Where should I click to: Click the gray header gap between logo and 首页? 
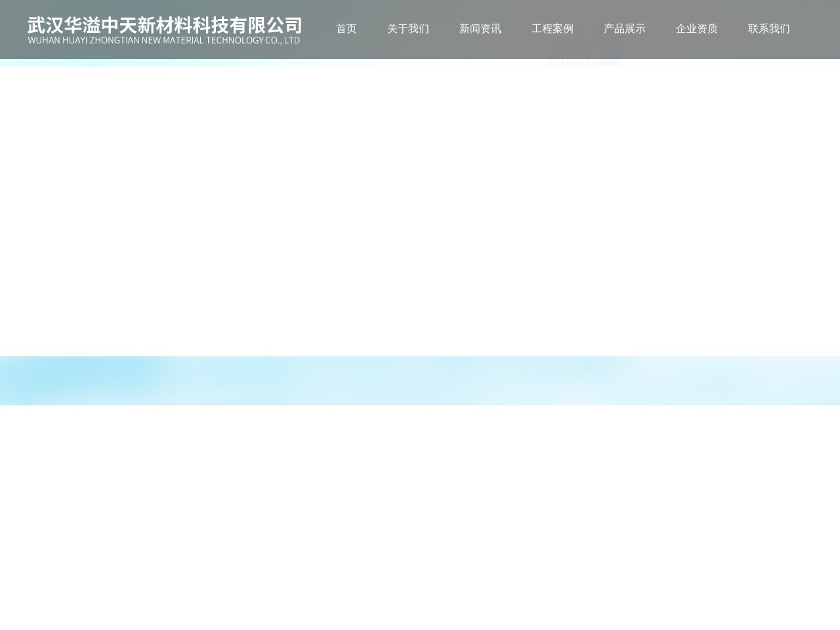click(x=318, y=29)
